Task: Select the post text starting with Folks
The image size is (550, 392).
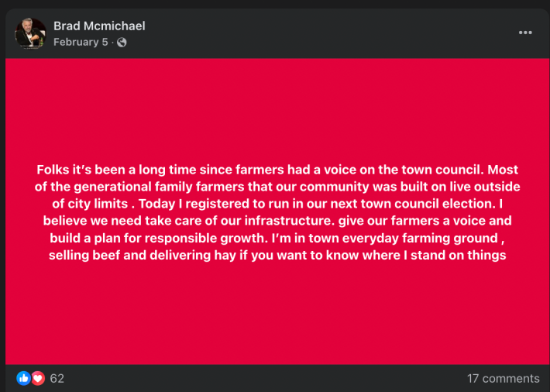Action: [277, 212]
